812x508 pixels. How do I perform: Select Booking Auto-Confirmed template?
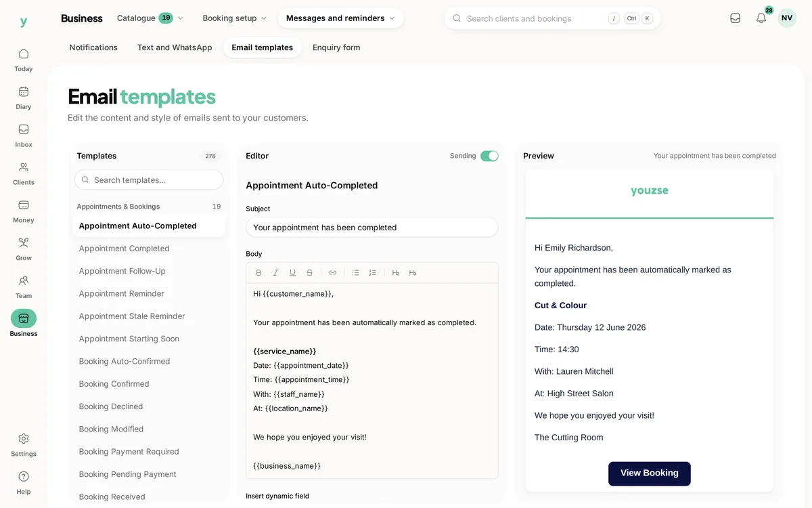click(x=149, y=362)
